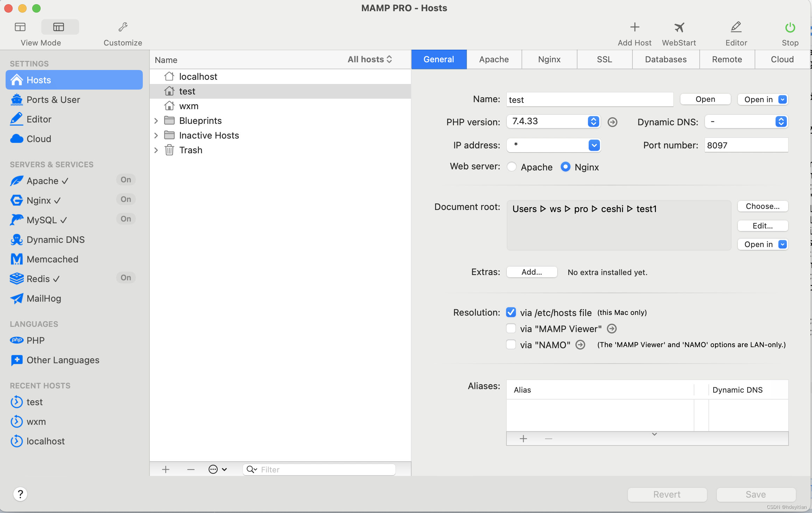Open MailHog in the sidebar
The height and width of the screenshot is (513, 812).
[x=44, y=298]
